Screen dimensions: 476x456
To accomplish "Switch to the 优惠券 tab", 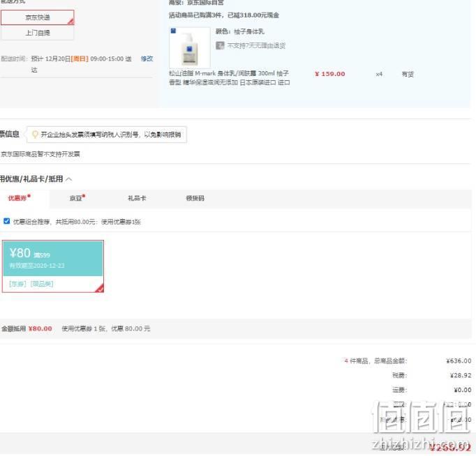I will click(19, 198).
